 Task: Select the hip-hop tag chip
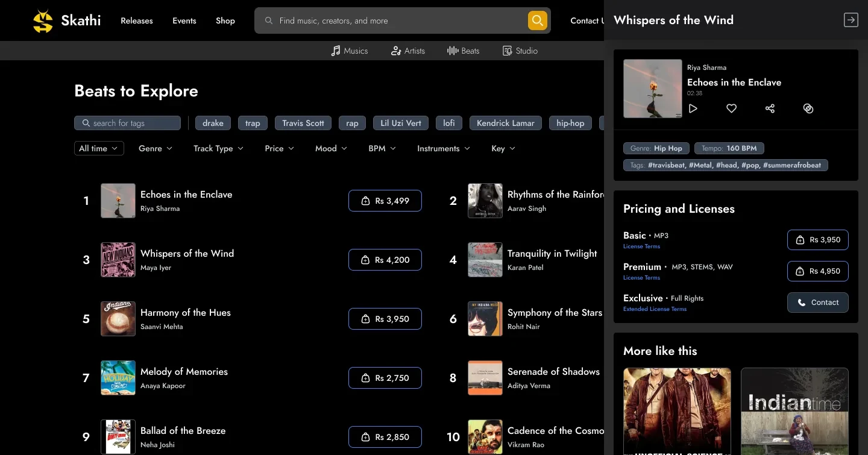(x=570, y=123)
